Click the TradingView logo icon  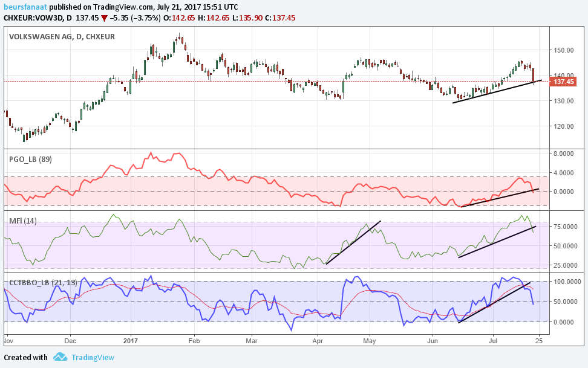60,357
